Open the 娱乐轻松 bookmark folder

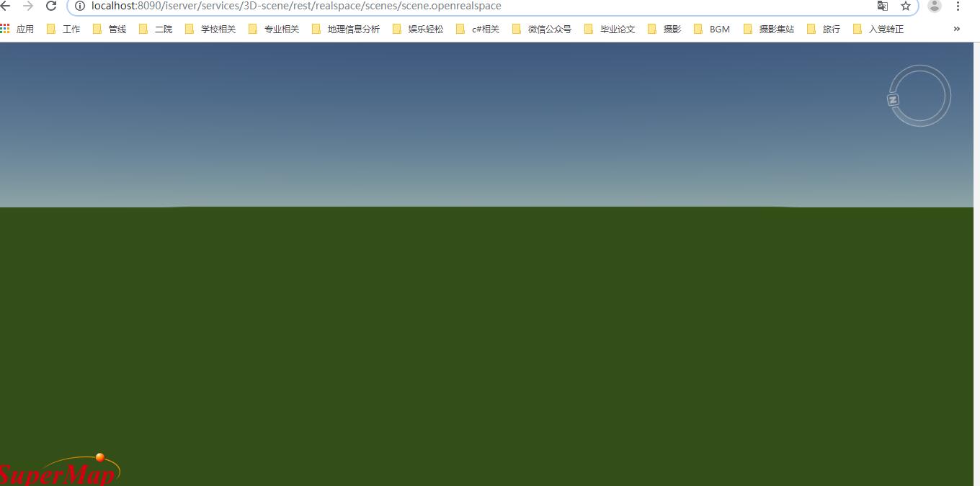pyautogui.click(x=418, y=29)
